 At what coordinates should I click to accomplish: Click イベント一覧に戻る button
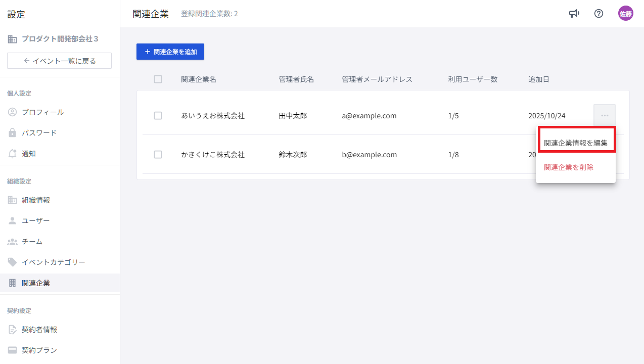59,61
